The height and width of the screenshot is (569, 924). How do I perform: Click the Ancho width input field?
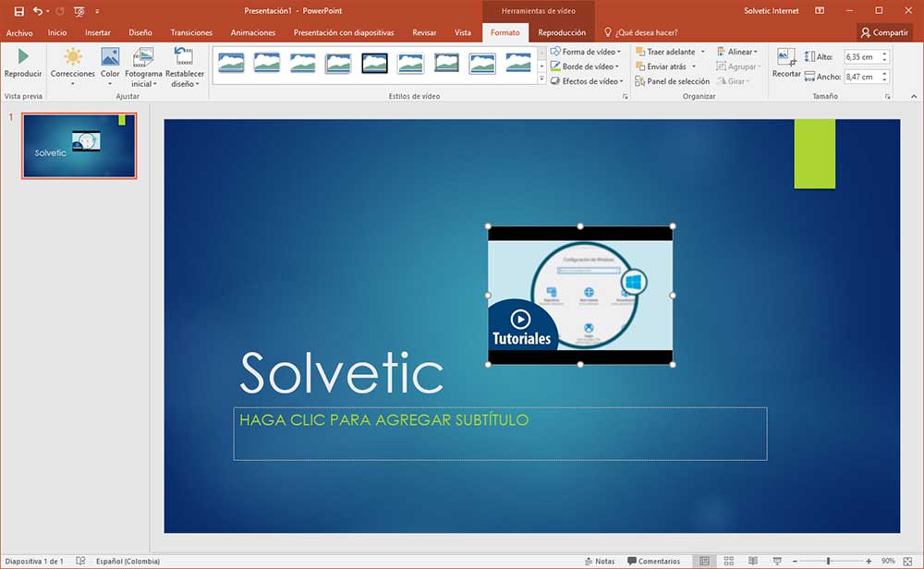click(x=861, y=77)
